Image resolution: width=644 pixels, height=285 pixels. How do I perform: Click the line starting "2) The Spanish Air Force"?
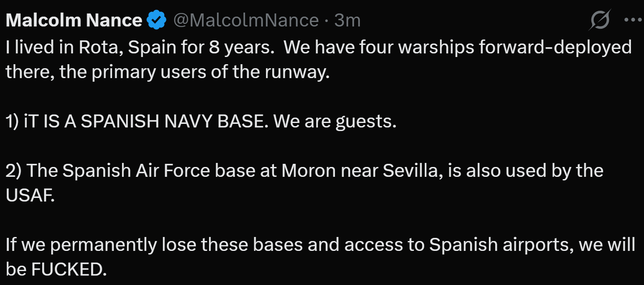click(304, 171)
